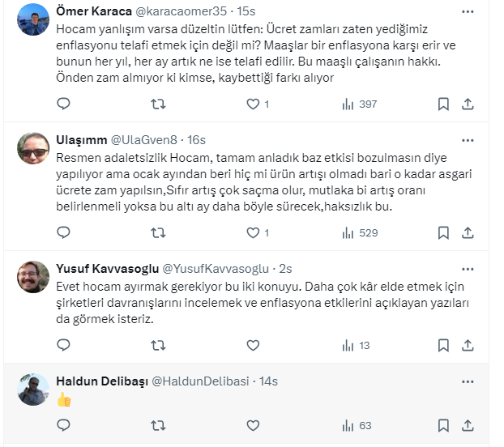Retweet Yusuf Kavvasoglu's tweet
Screen dimensions: 504x447
coord(160,345)
